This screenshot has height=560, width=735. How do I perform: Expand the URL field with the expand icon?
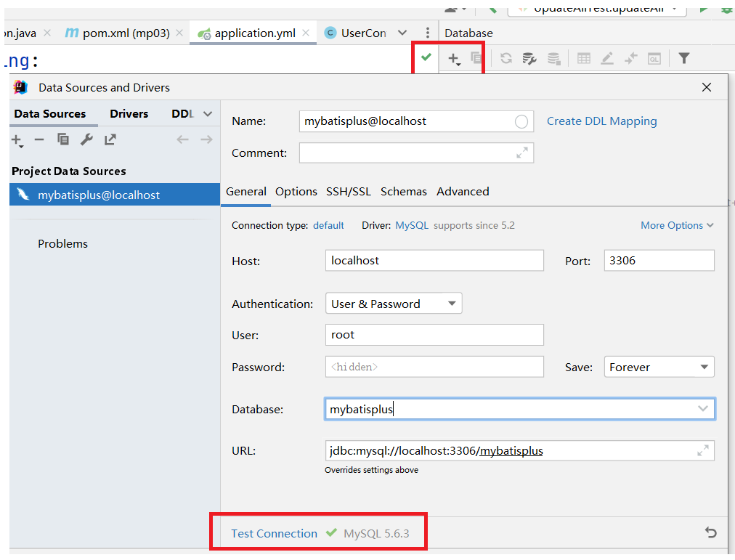(702, 451)
